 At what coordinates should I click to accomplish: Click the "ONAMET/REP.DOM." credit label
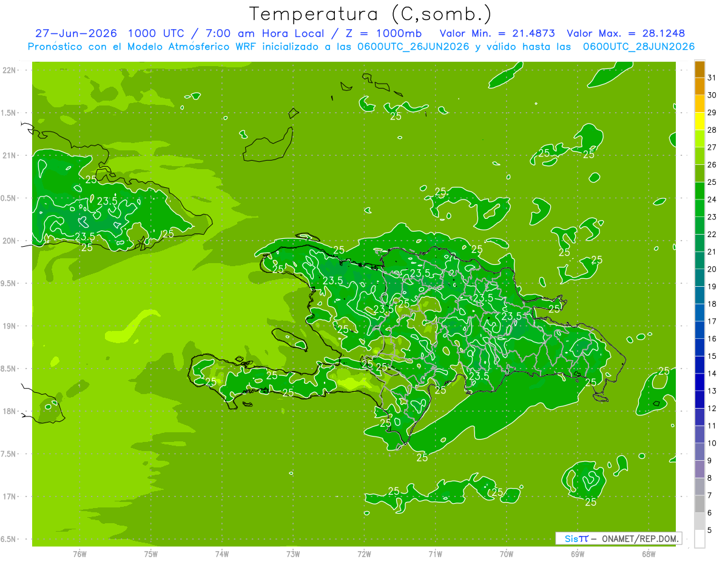pos(641,538)
